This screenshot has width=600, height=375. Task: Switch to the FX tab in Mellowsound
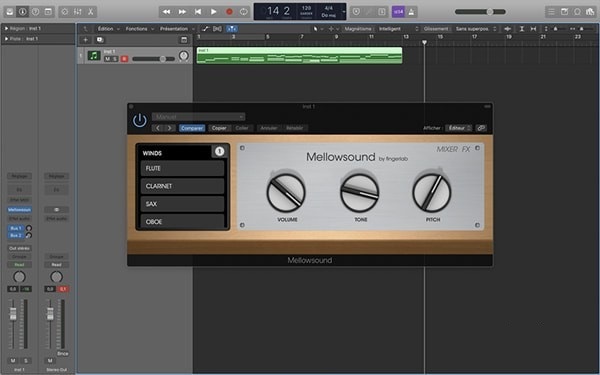466,149
